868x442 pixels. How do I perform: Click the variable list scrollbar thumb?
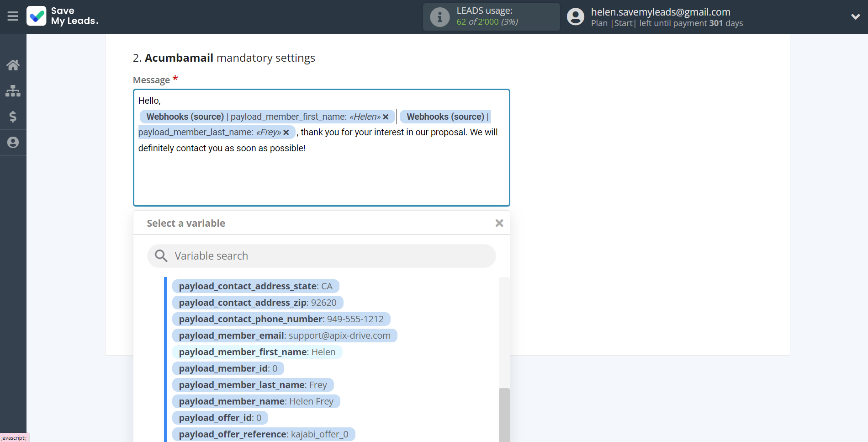tap(504, 415)
